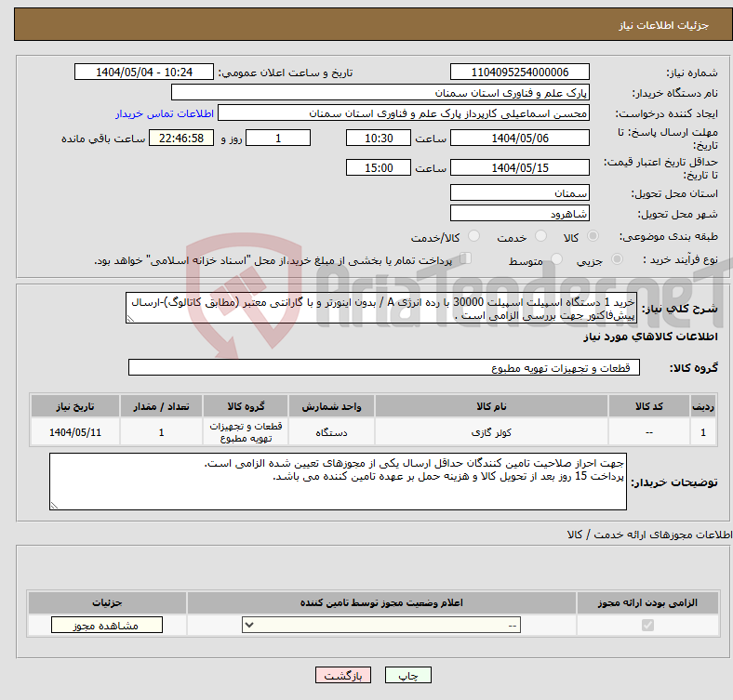Click the بازگشت (back) button
Image resolution: width=733 pixels, height=700 pixels.
coord(342,675)
